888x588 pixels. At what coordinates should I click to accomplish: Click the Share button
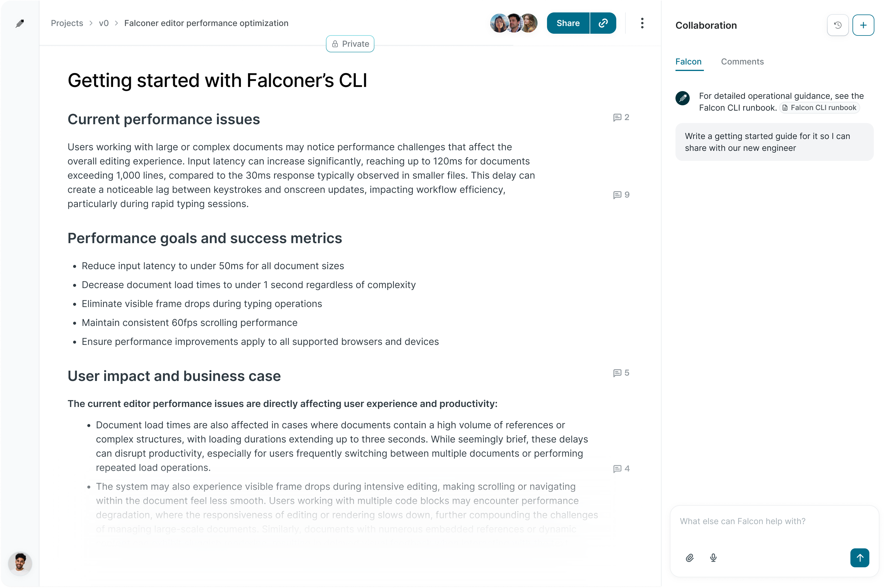568,23
